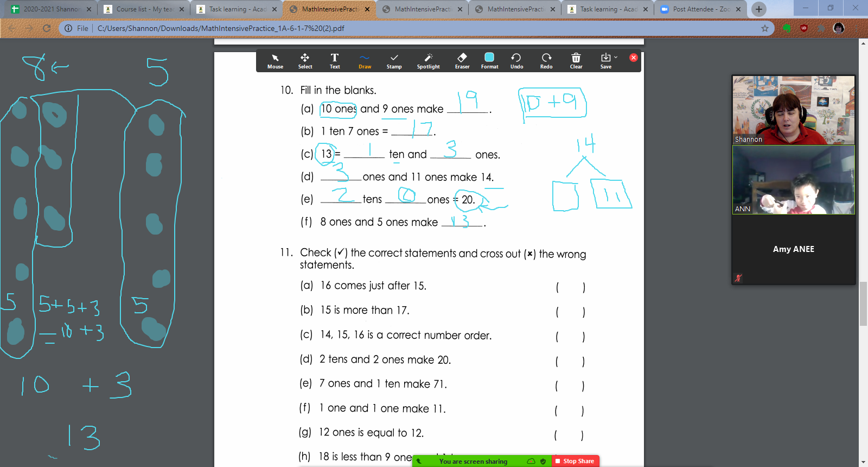Click the cloud icon in sharing bar
Image resolution: width=868 pixels, height=467 pixels.
(531, 462)
